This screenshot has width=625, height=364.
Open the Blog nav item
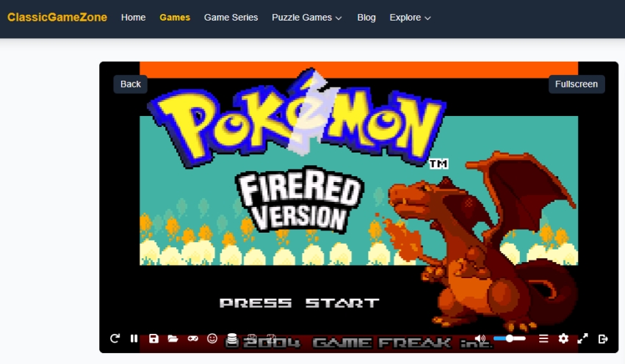point(366,18)
